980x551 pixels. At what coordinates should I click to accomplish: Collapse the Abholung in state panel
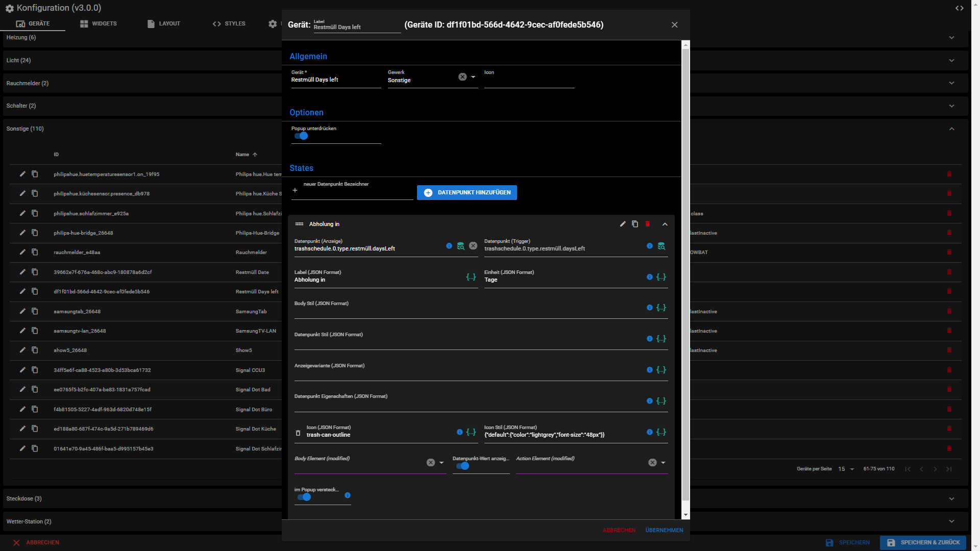[665, 224]
